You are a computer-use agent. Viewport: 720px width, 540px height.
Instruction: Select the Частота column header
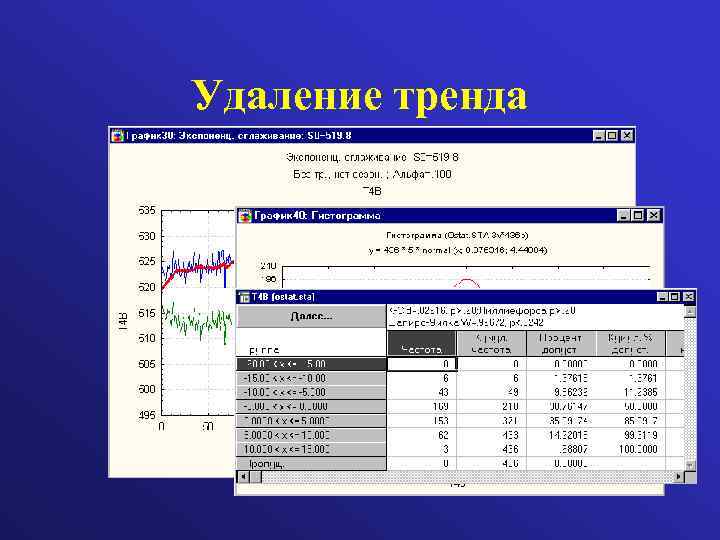click(x=422, y=343)
